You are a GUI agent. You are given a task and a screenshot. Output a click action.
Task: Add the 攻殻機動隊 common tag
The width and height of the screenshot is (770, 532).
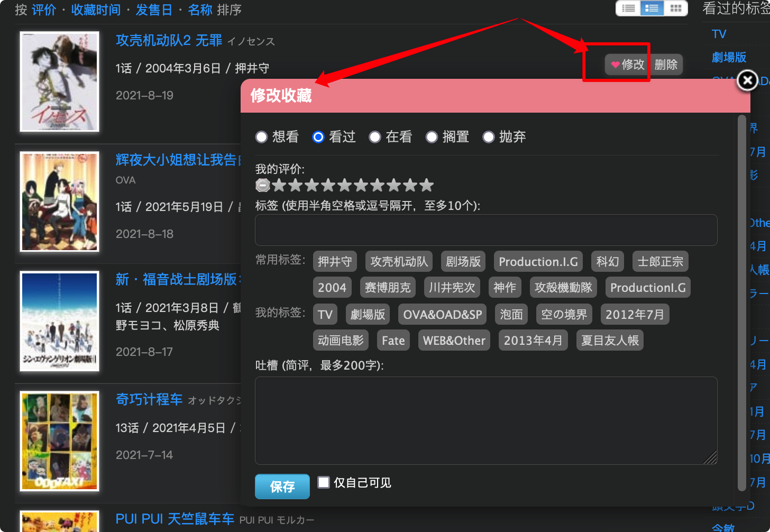[x=564, y=288]
